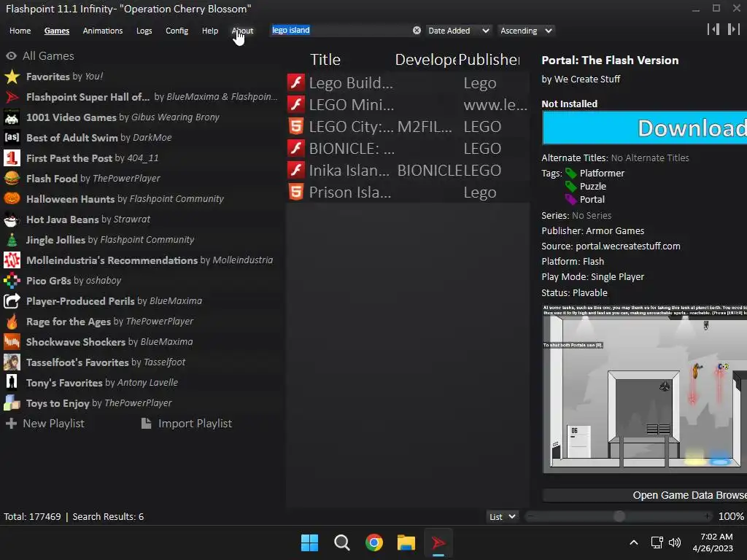Click HTML5 icon of LEGO City row
Screen dimensions: 747x560
(x=296, y=126)
